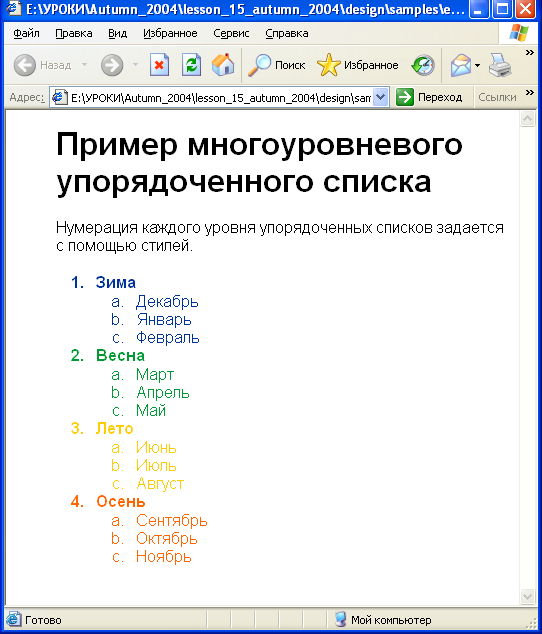Click the IE page icon in status bar
This screenshot has height=634, width=542.
coord(13,619)
